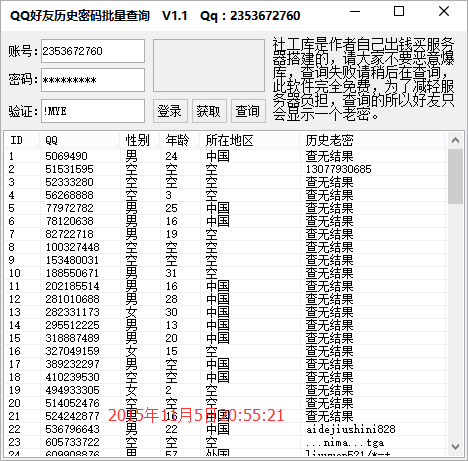This screenshot has width=468, height=461.
Task: Click the 验证 captcha code input field
Action: (x=93, y=111)
